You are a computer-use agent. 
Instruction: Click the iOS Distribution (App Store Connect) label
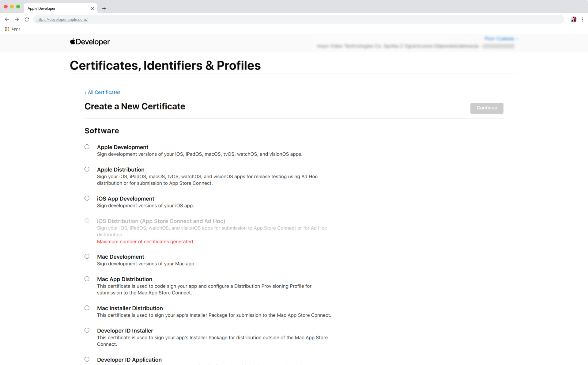click(x=161, y=221)
